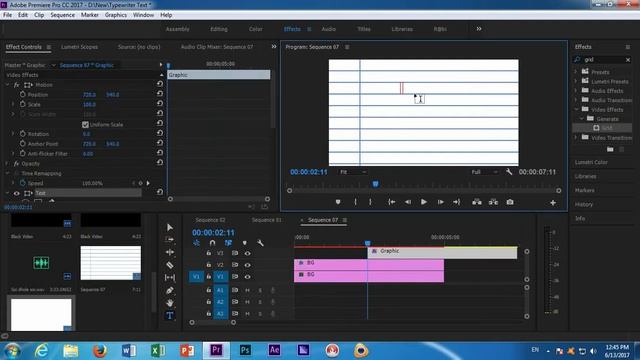Click Play in Program monitor
Viewport: 640px width, 360px height.
424,202
